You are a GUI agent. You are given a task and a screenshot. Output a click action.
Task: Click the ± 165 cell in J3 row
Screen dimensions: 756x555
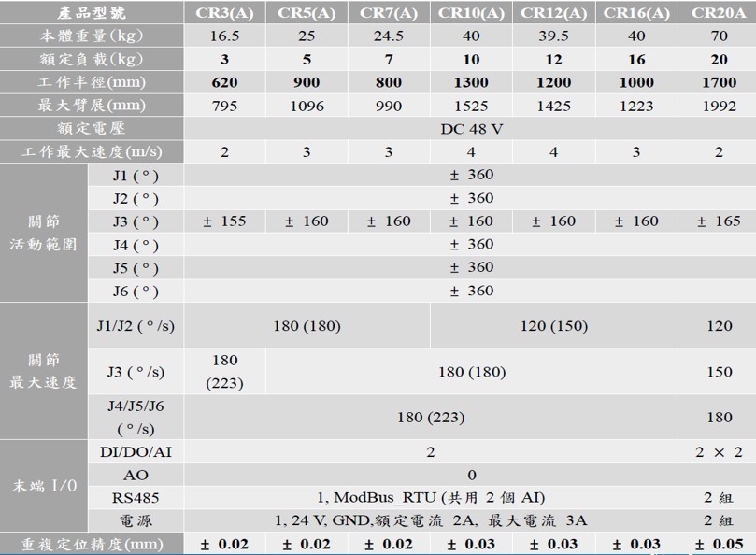(719, 221)
